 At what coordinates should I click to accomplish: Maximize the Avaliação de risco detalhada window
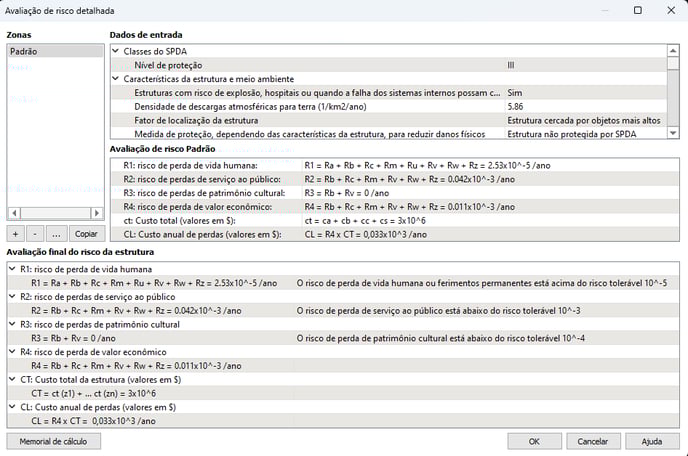(638, 10)
